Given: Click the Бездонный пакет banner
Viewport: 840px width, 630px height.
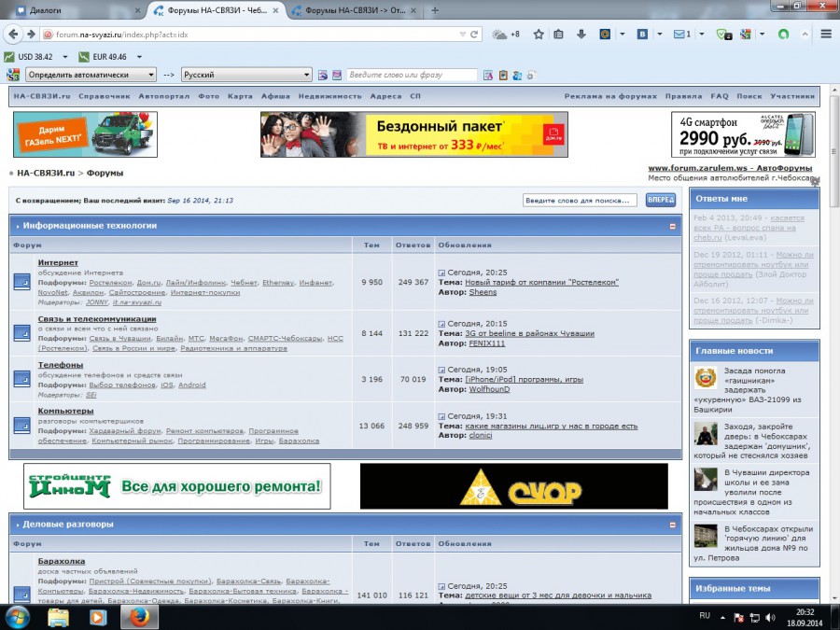Looking at the screenshot, I should (414, 134).
